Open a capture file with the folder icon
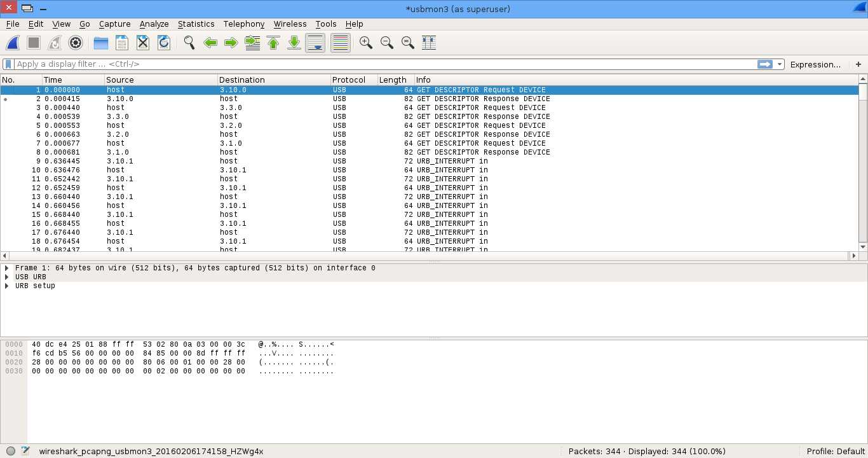The height and width of the screenshot is (458, 868). pos(101,43)
